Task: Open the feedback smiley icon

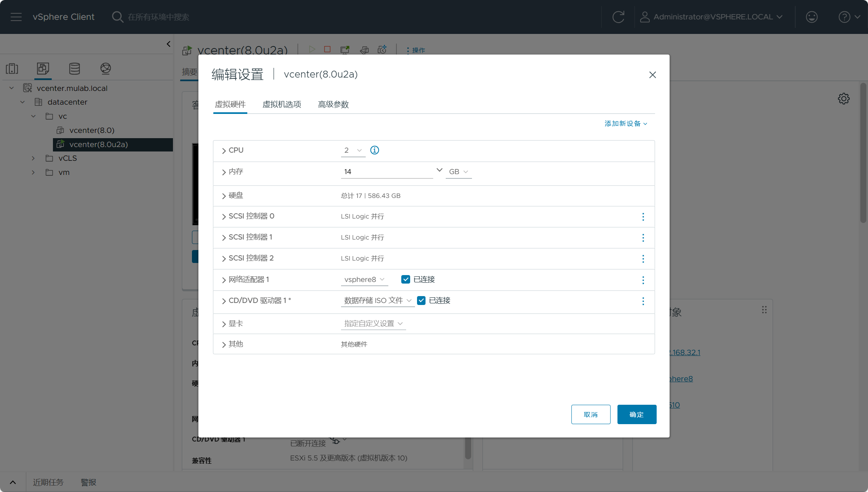Action: click(811, 17)
